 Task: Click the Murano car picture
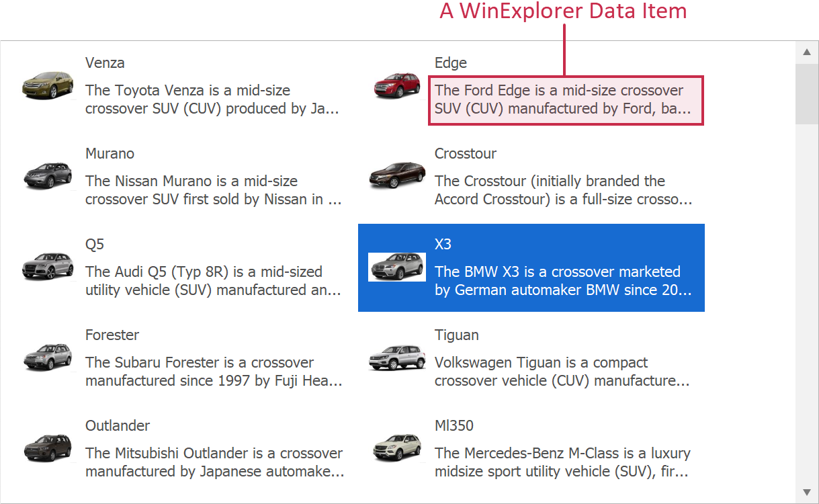(48, 176)
